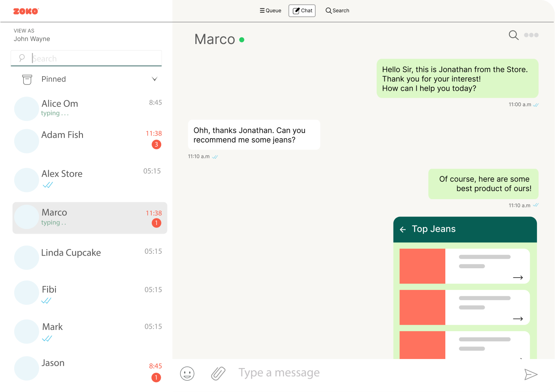The width and height of the screenshot is (555, 392).
Task: Open first jeans product arrow
Action: pyautogui.click(x=518, y=277)
